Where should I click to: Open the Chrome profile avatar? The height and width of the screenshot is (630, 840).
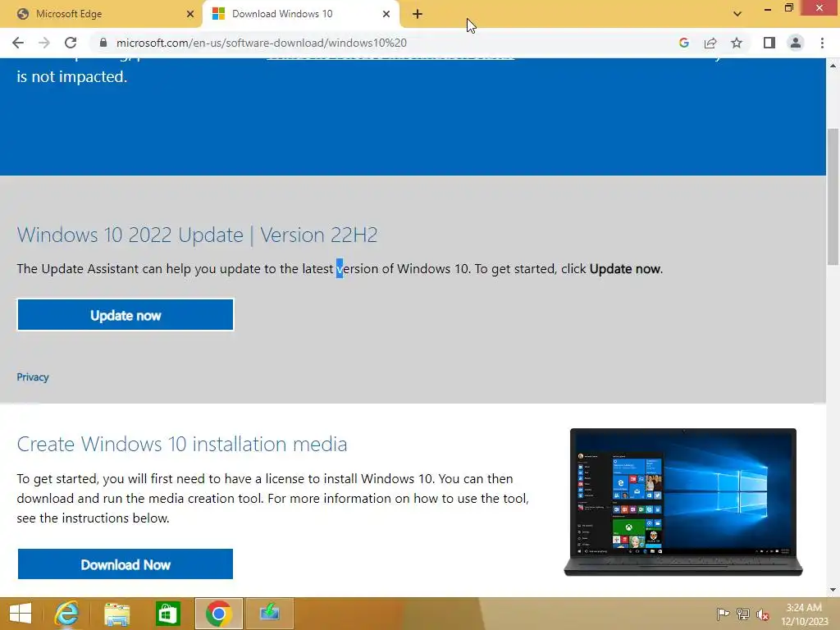click(796, 43)
